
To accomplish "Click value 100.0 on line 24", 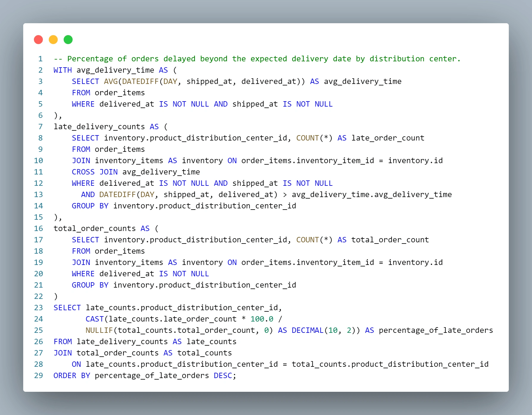I will pyautogui.click(x=262, y=319).
